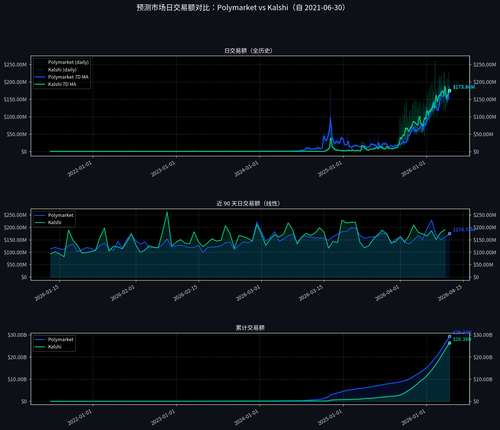Screen dimensions: 500x430
Task: Click the 2026-03-15 date label under 90-day chart
Action: [311, 293]
